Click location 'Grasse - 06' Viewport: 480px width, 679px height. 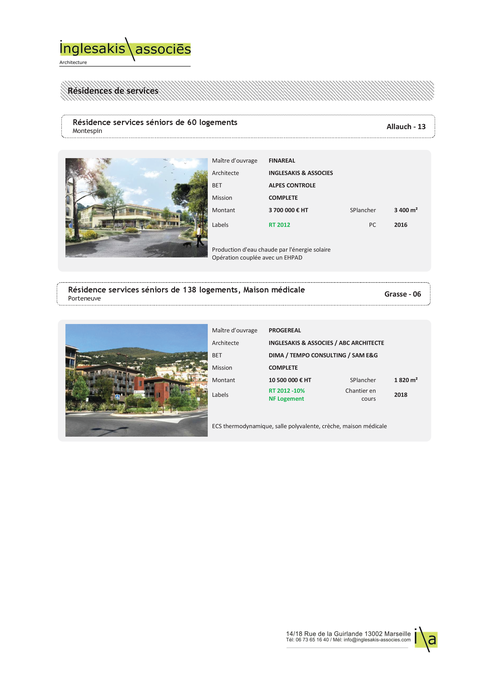click(x=402, y=294)
